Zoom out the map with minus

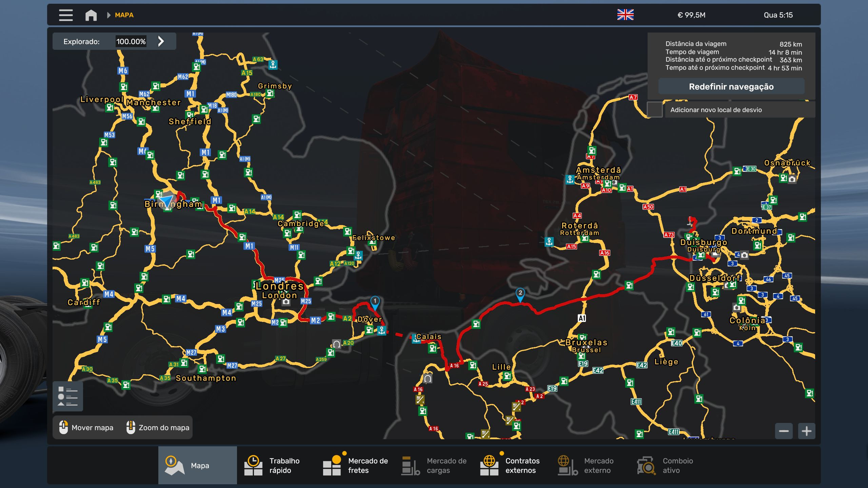pyautogui.click(x=784, y=431)
